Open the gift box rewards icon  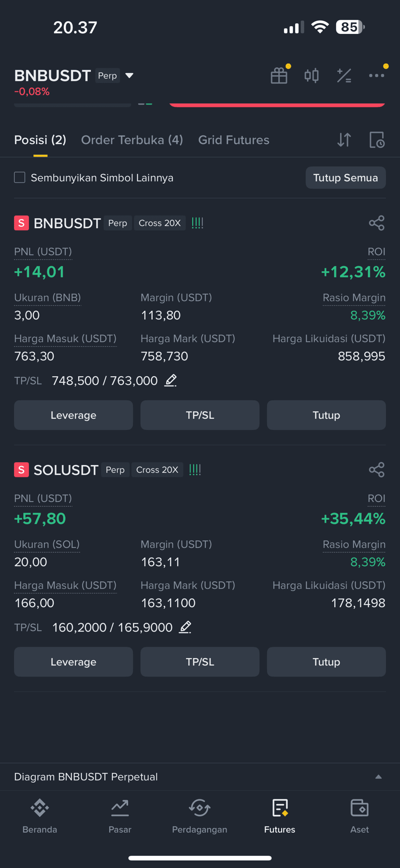click(279, 75)
